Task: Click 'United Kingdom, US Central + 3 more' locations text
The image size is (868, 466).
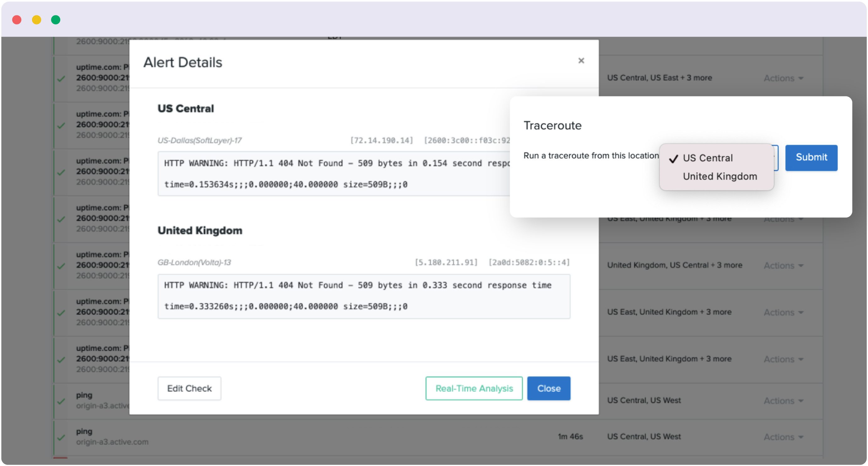Action: tap(675, 265)
